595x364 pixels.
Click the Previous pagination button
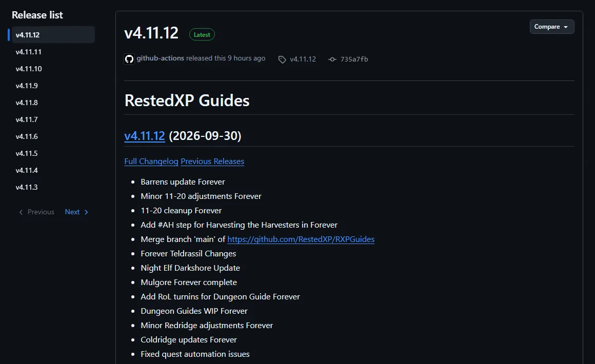point(36,212)
